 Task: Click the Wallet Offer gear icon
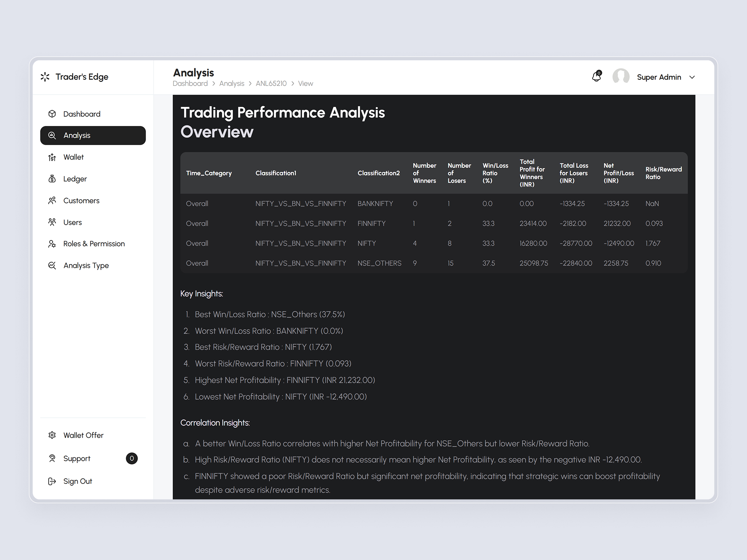coord(52,435)
